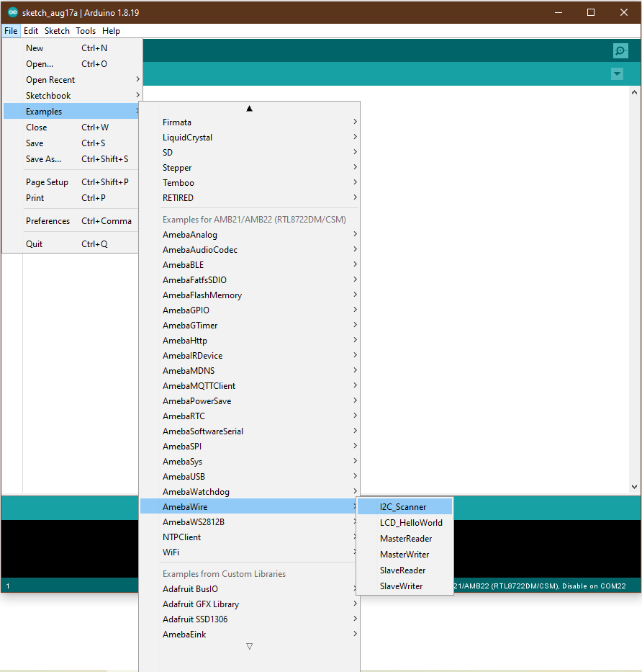The image size is (642, 672).
Task: Open AmebaSys examples
Action: [250, 462]
